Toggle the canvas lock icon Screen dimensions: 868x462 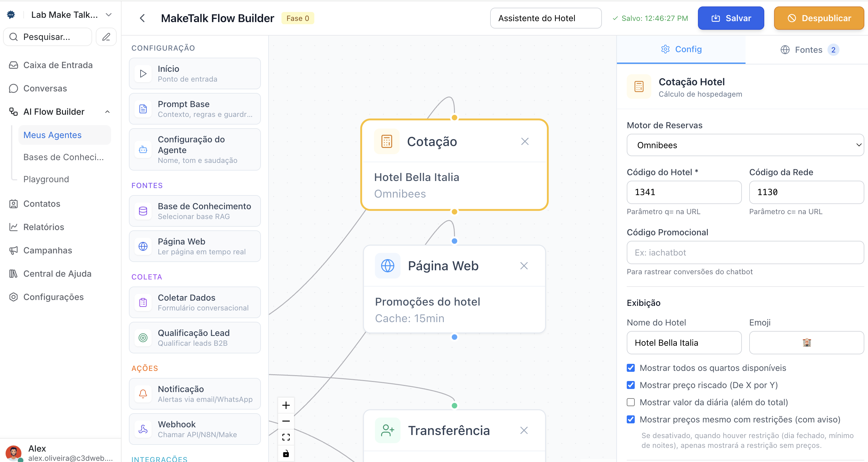(286, 453)
